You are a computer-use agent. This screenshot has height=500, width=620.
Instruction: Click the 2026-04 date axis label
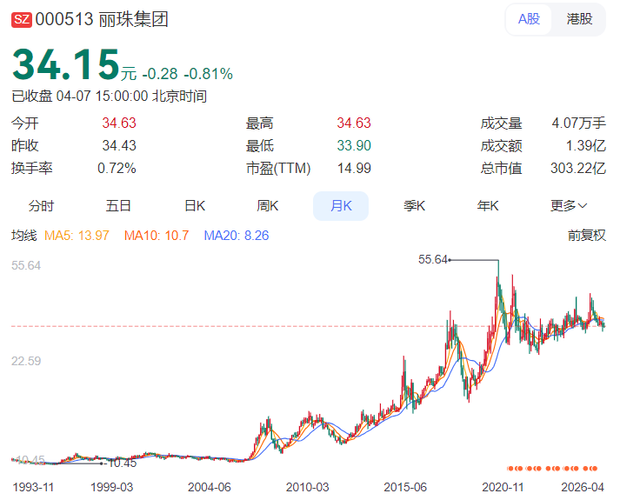(x=582, y=487)
